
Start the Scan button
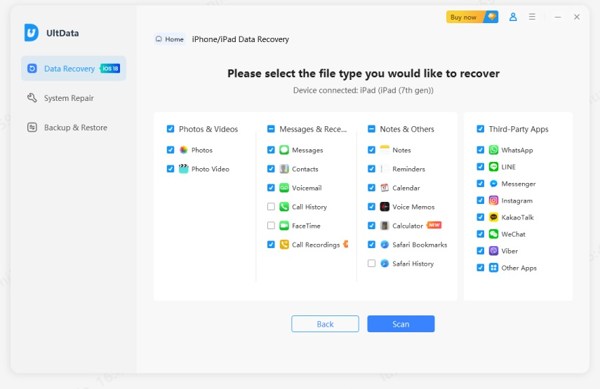tap(401, 324)
